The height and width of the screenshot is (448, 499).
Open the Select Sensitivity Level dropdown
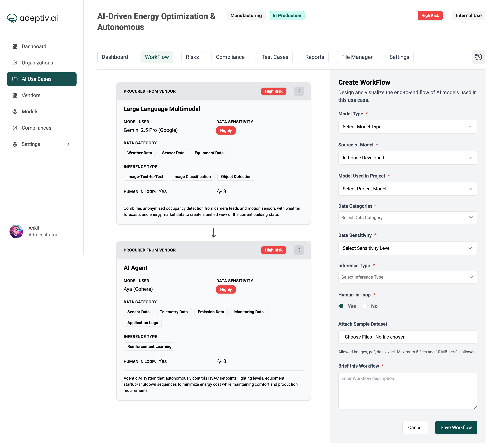pos(407,248)
